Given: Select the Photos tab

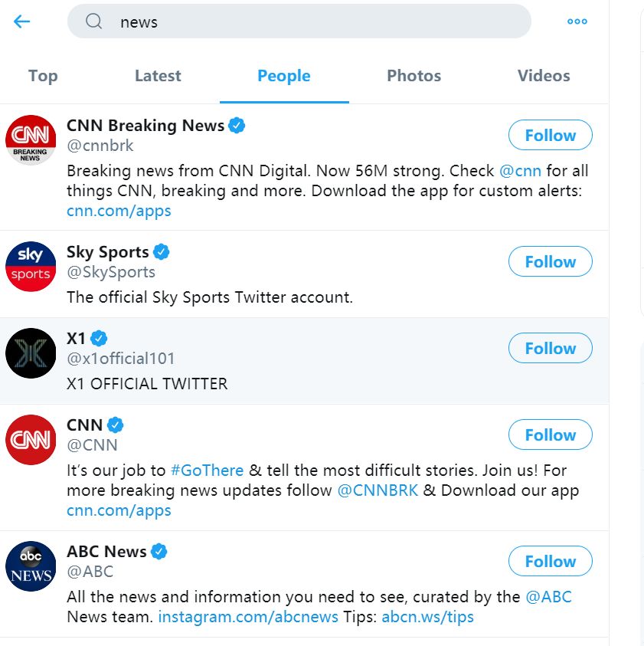Looking at the screenshot, I should 414,76.
